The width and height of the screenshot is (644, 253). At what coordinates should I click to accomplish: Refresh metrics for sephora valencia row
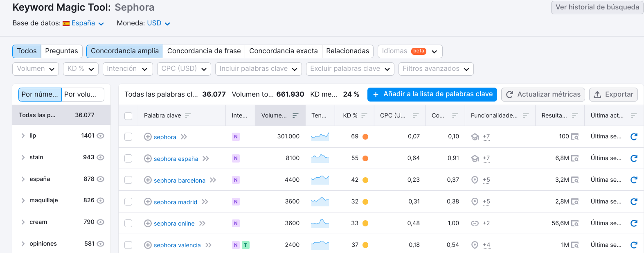(x=634, y=245)
